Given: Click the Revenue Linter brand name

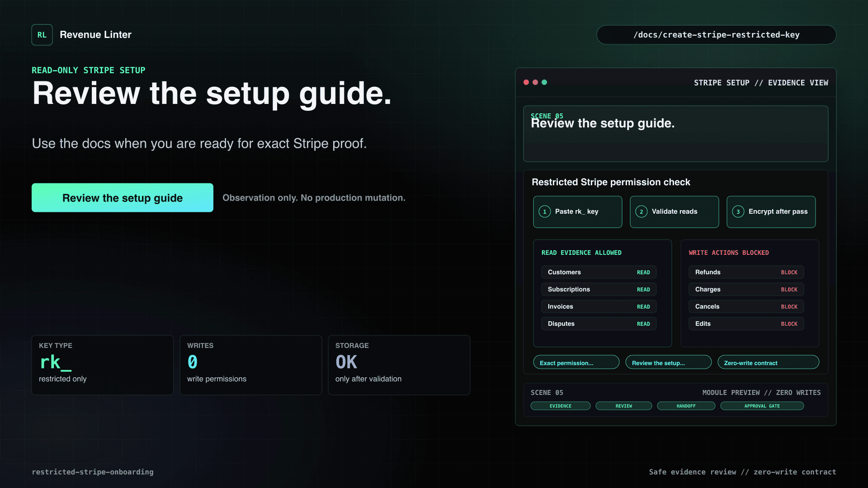Looking at the screenshot, I should (x=95, y=35).
